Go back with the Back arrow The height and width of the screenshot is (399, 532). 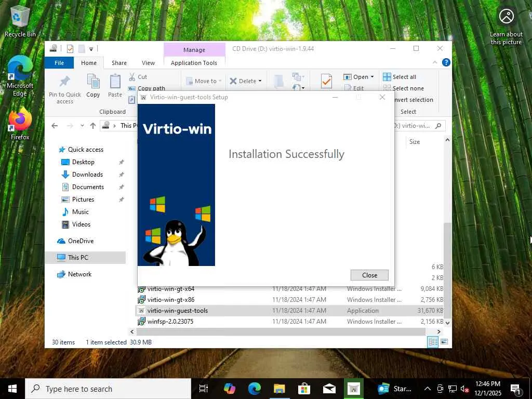pos(55,126)
